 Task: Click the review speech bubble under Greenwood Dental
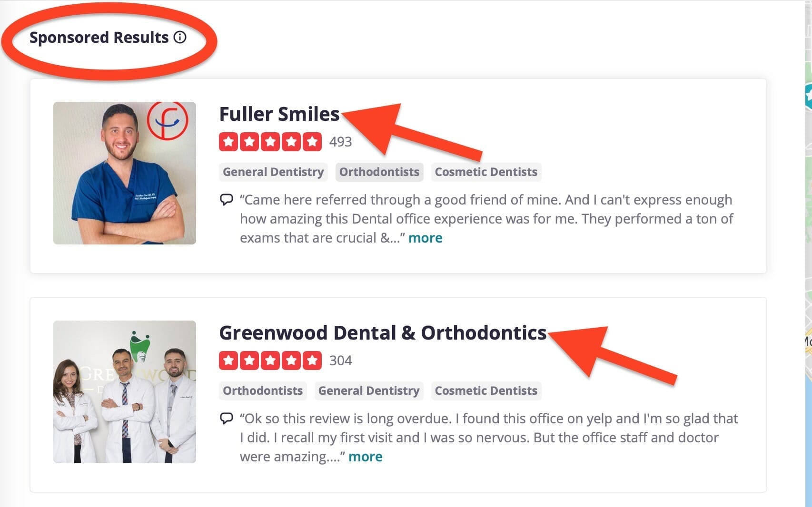226,419
